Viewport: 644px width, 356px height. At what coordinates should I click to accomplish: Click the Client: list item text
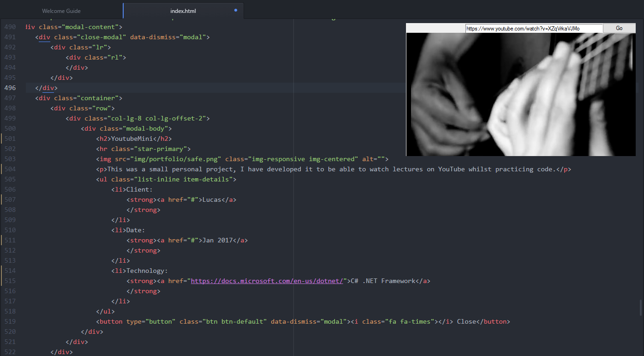pos(139,189)
